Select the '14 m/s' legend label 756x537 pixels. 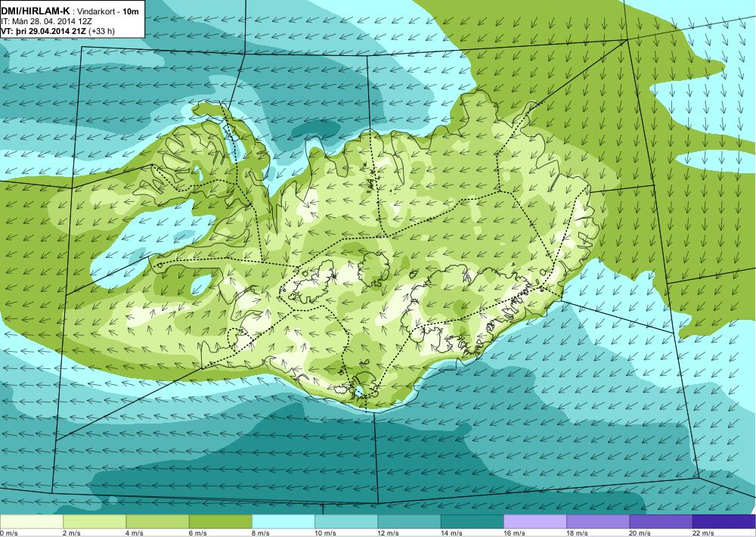click(x=451, y=533)
